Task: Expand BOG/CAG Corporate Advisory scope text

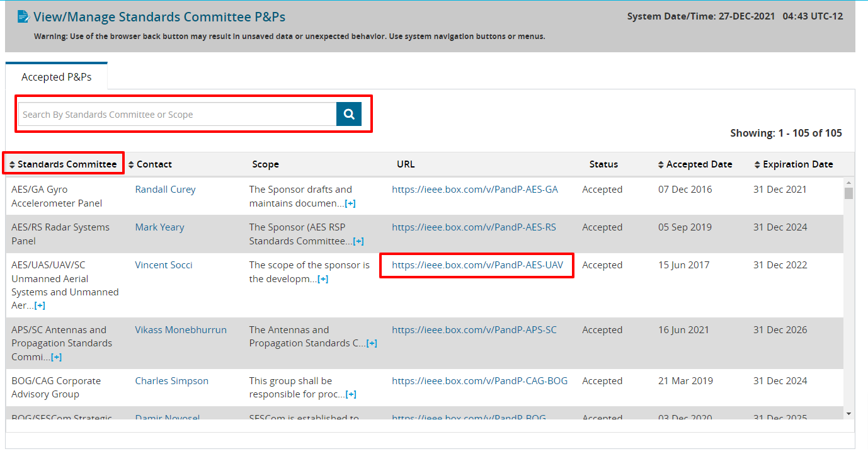Action: point(351,394)
